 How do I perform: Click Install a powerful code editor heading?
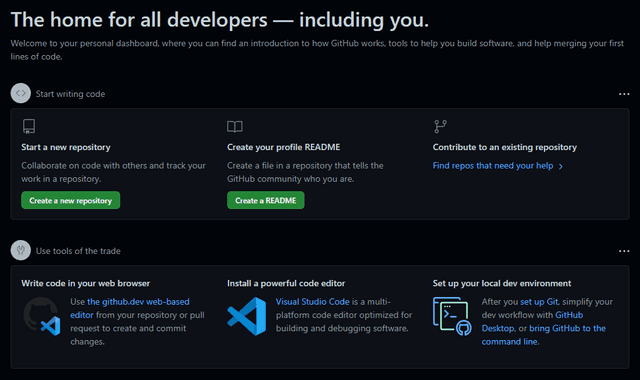pos(286,283)
